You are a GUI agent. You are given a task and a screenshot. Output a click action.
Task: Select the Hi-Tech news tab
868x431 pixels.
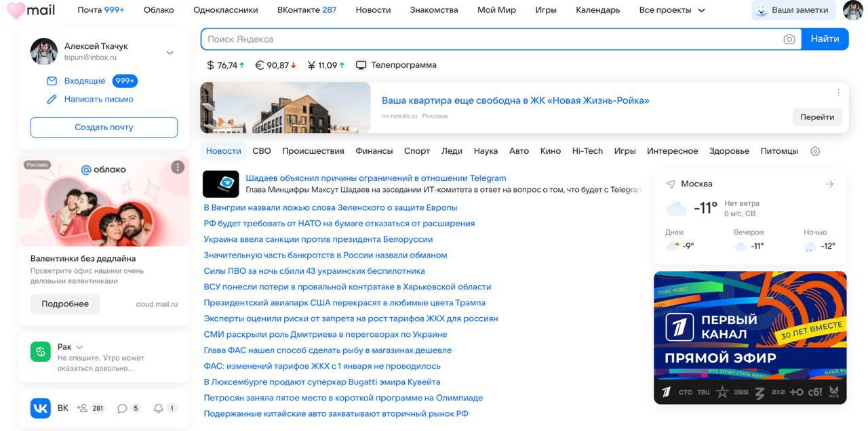click(587, 151)
